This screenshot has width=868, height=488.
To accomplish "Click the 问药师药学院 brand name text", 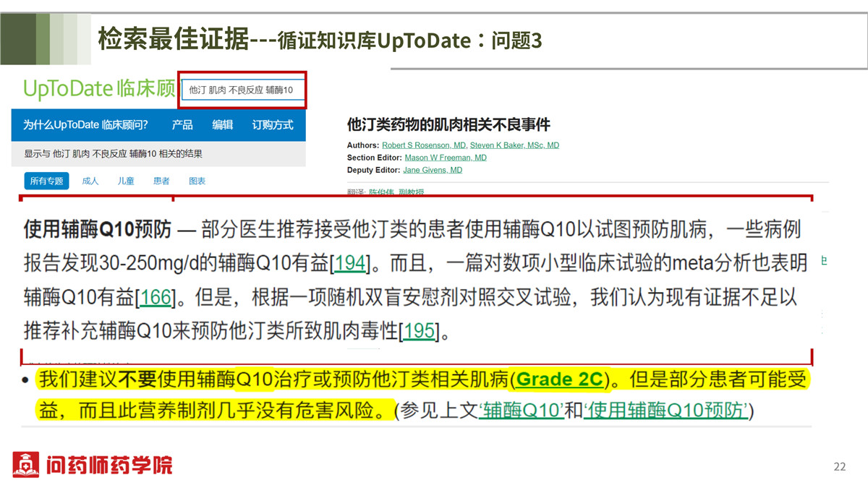I will point(109,465).
